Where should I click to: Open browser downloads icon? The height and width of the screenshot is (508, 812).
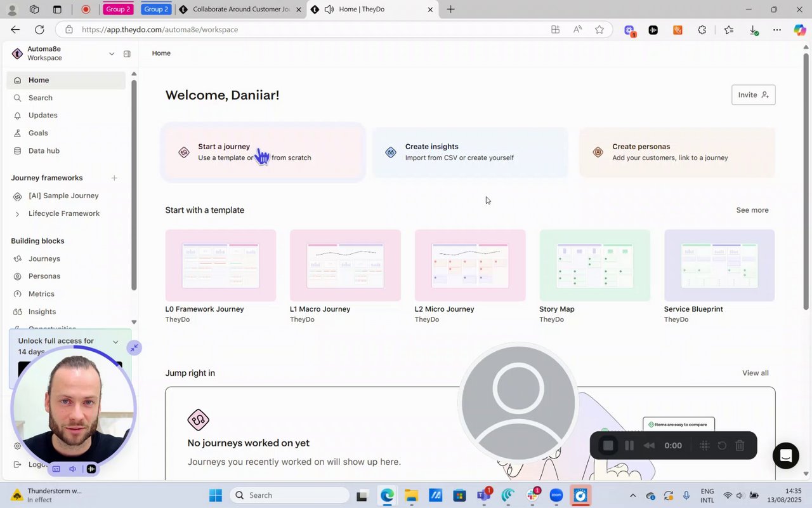pos(754,30)
